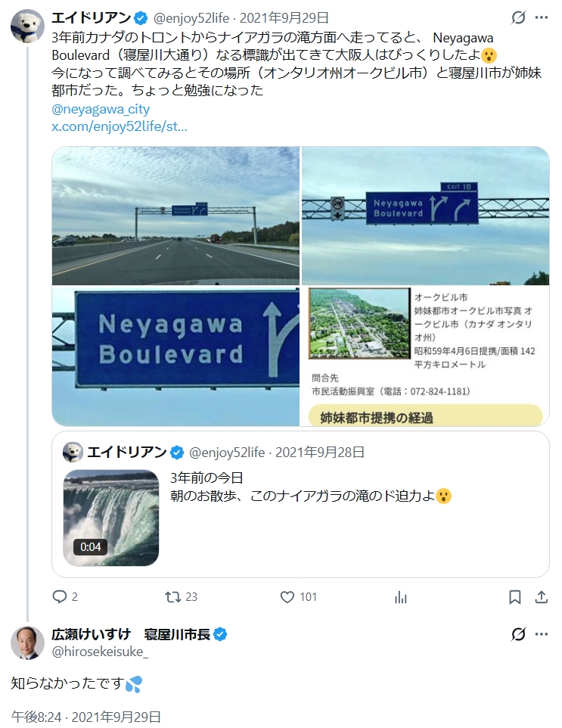Play the quoted Niagara Falls video
Viewport: 562px width, 728px height.
111,518
